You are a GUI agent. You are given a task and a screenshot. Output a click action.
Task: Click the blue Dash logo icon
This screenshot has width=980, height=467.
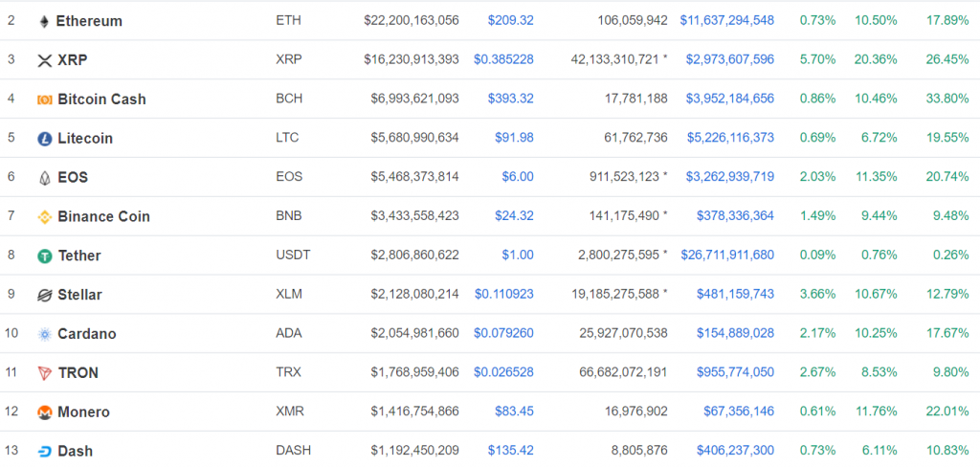pos(44,452)
